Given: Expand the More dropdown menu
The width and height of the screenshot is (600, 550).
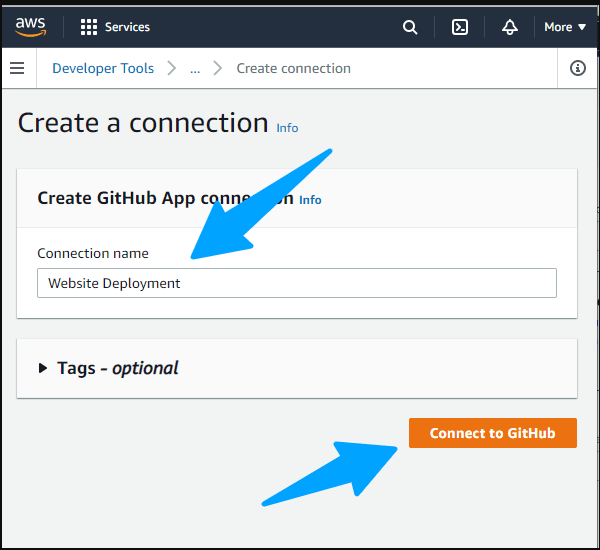Looking at the screenshot, I should 565,27.
